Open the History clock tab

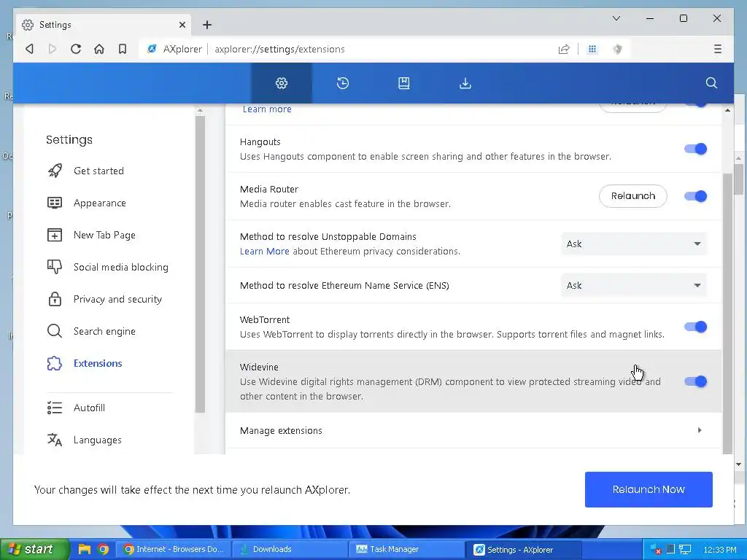click(343, 83)
